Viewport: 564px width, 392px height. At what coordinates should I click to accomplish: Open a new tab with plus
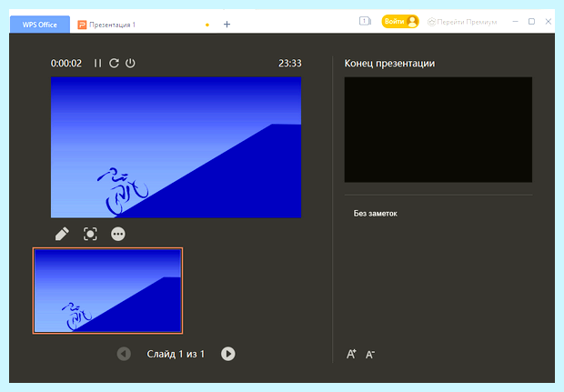click(227, 25)
